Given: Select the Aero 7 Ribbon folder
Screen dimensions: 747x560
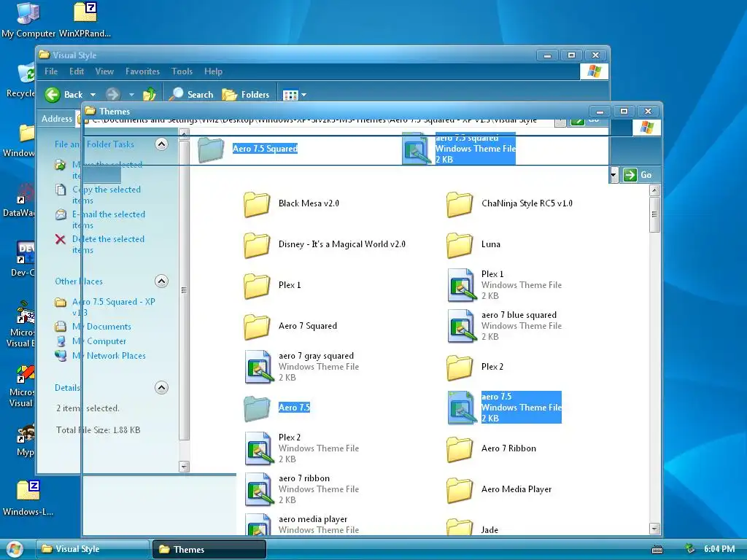Looking at the screenshot, I should [491, 449].
